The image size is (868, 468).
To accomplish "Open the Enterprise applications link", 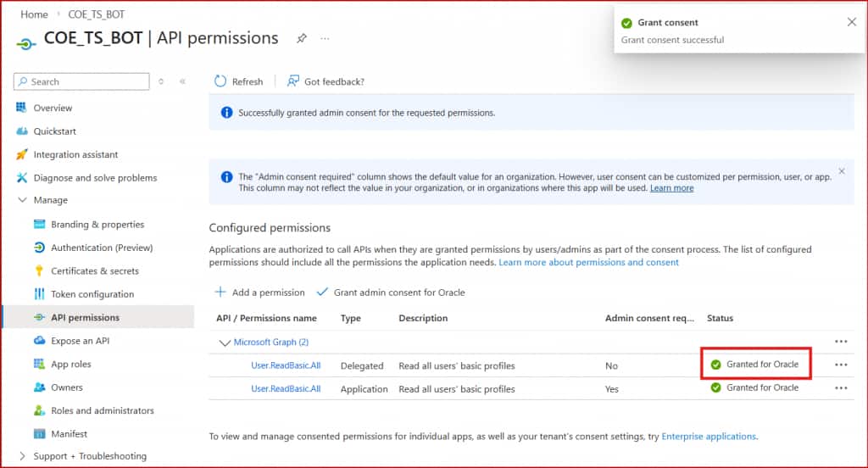I will pos(709,437).
